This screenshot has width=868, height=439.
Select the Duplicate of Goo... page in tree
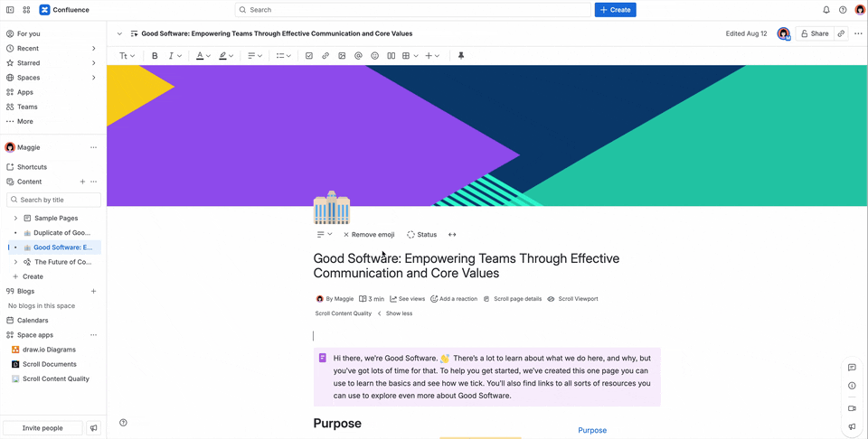tap(61, 233)
